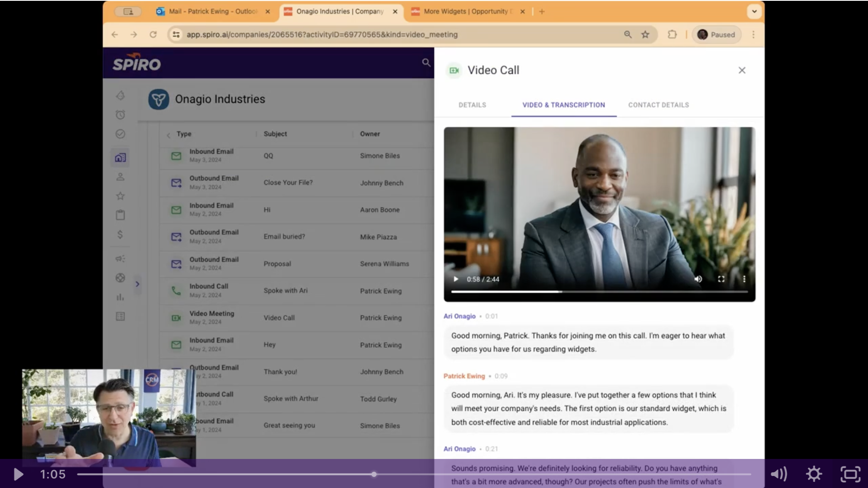Click the Onagio Industries company logo

click(x=158, y=99)
